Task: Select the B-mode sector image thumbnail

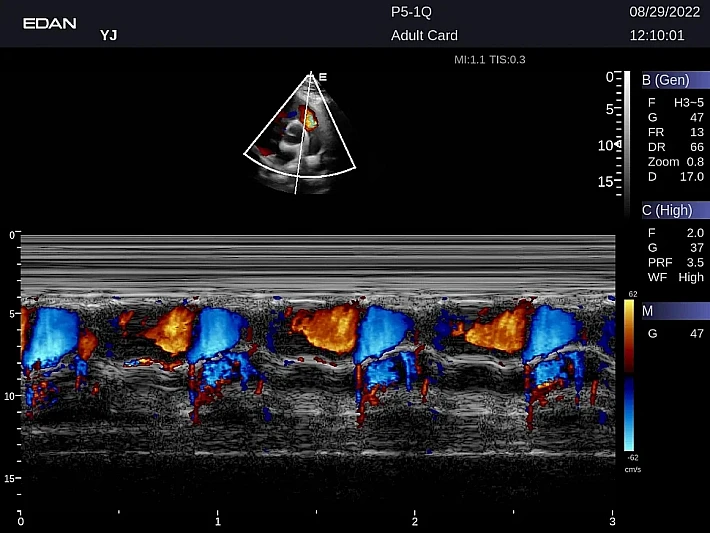Action: click(300, 135)
